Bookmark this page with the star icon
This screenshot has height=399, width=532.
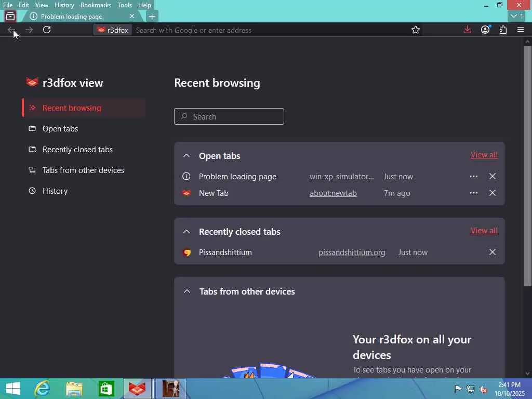click(x=415, y=30)
